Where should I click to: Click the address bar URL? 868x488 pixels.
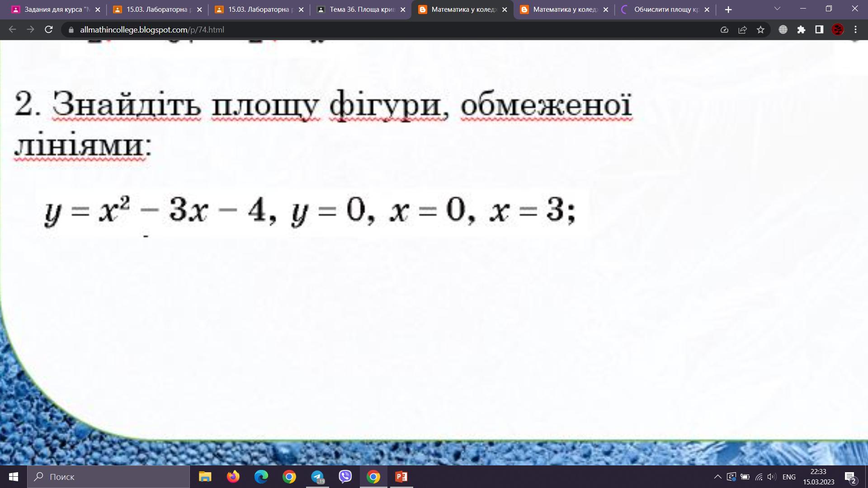[152, 30]
